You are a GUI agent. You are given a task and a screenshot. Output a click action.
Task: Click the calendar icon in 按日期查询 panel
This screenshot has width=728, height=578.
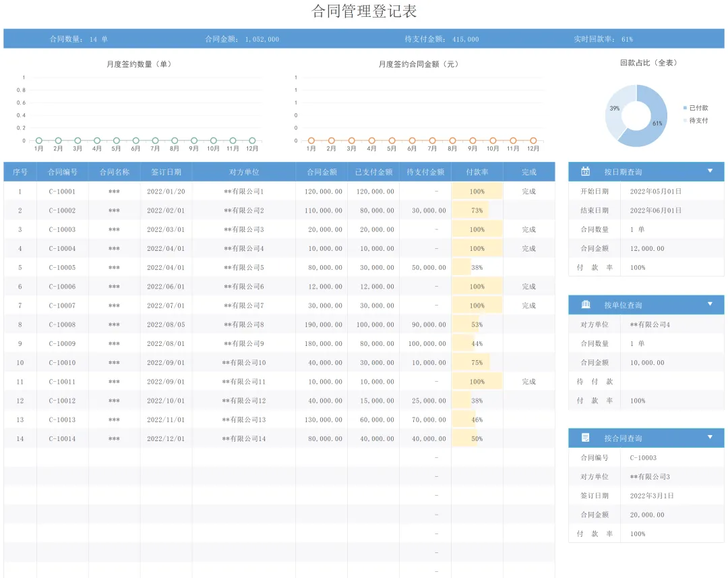coord(586,171)
